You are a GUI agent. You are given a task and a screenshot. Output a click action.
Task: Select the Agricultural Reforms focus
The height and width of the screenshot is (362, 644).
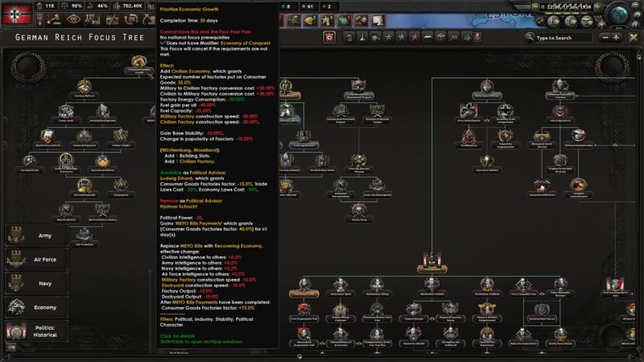point(103,163)
